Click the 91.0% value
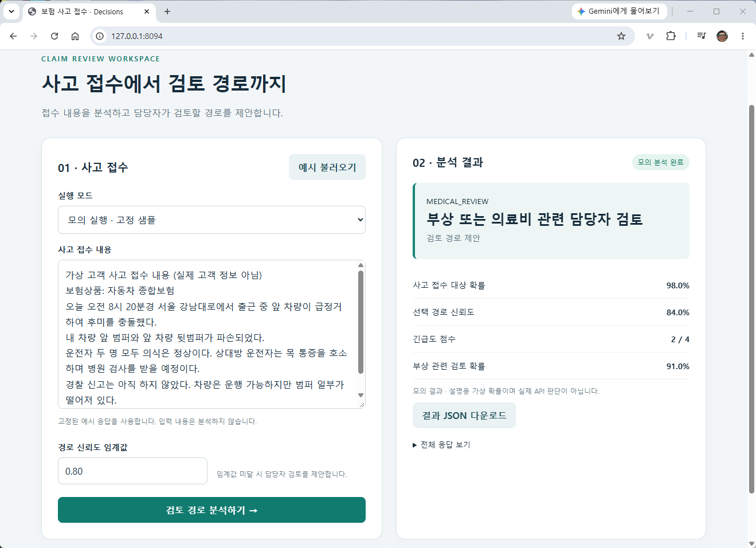Viewport: 756px width, 548px height. point(677,366)
